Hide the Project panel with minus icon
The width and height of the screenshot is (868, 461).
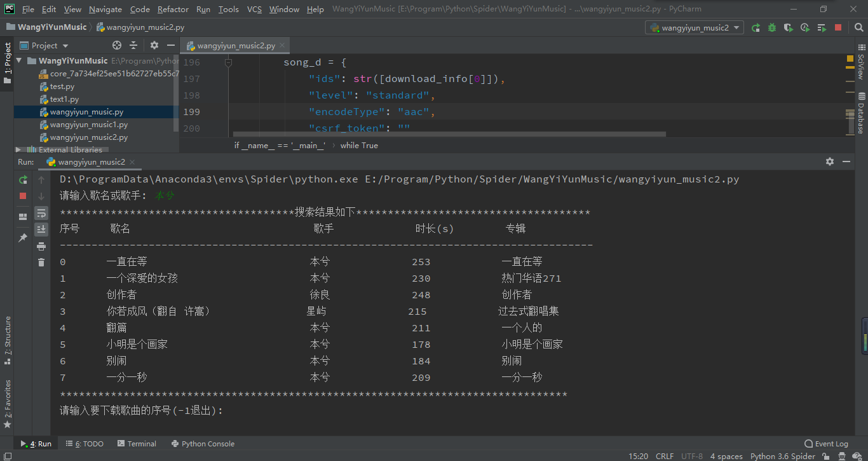[x=170, y=45]
